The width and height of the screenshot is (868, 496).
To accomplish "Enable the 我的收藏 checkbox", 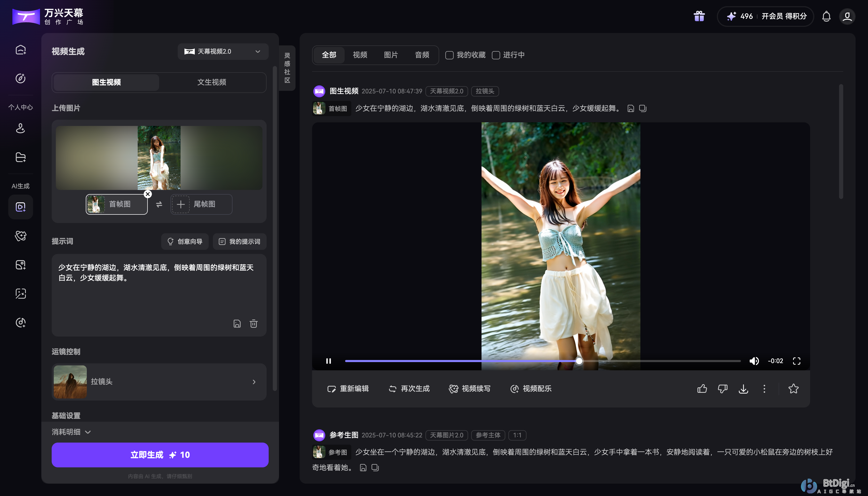I will click(449, 55).
